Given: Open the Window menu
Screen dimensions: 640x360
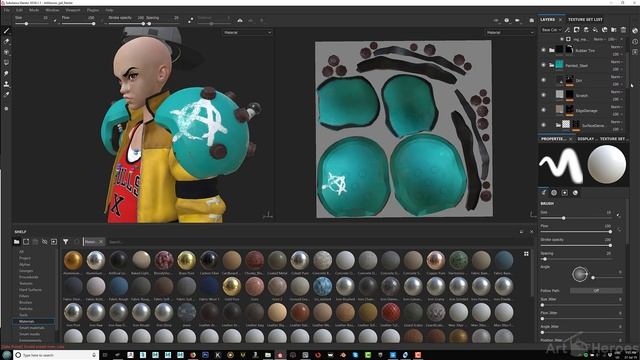Looking at the screenshot, I should pos(52,10).
